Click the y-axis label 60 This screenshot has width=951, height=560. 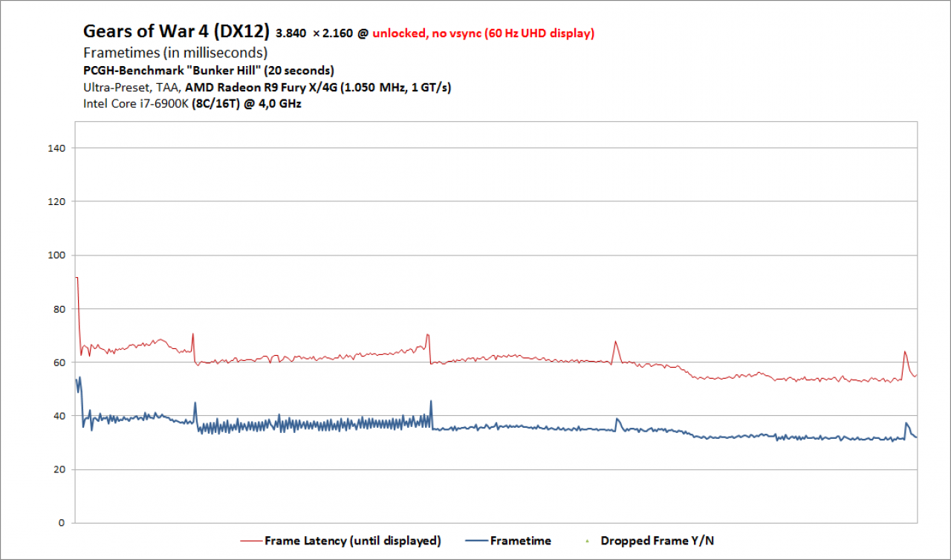(59, 362)
